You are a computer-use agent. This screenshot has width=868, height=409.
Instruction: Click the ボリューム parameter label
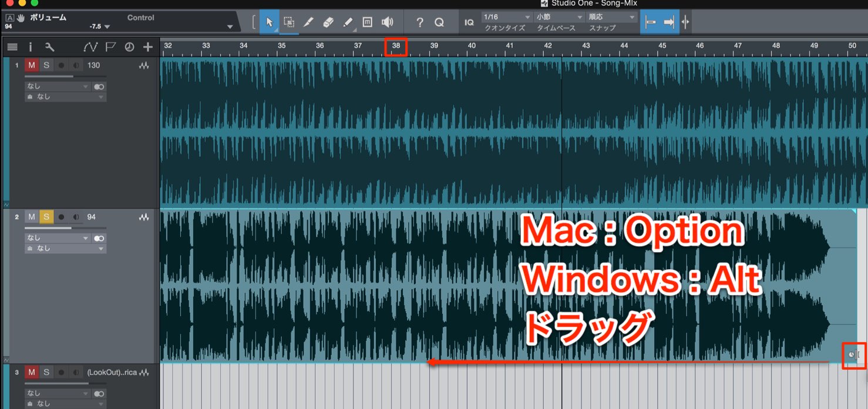click(48, 18)
